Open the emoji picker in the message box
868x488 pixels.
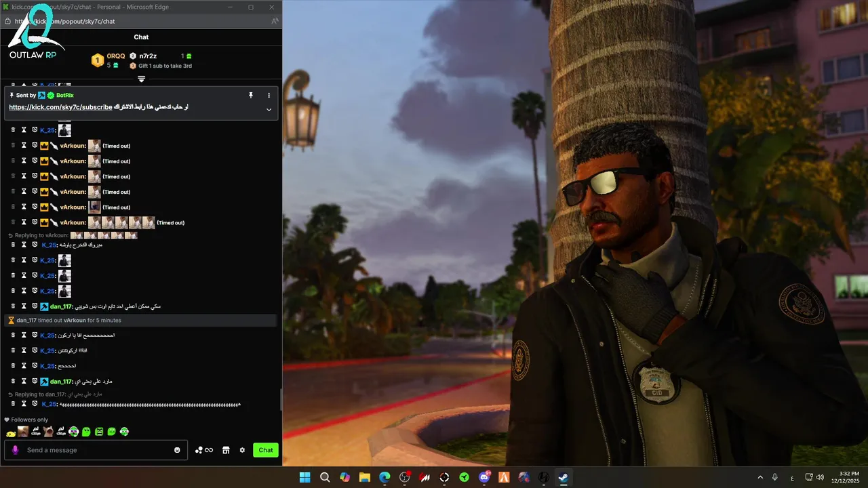178,450
